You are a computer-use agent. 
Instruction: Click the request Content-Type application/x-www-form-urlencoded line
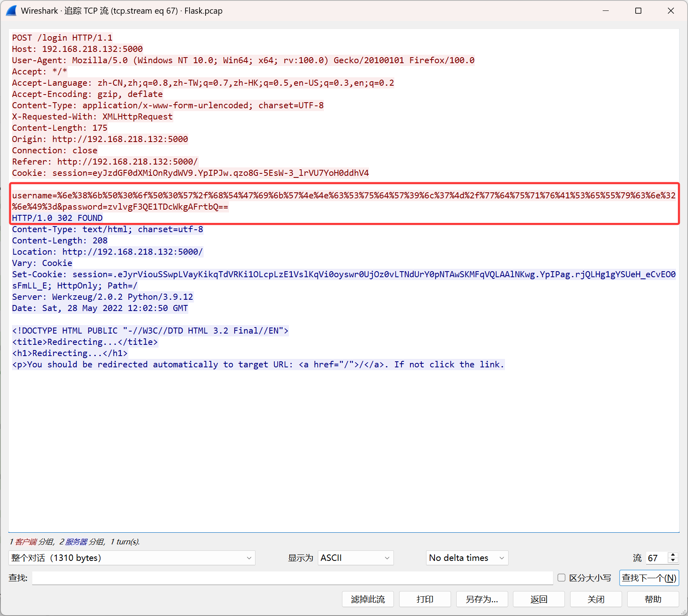pyautogui.click(x=168, y=105)
